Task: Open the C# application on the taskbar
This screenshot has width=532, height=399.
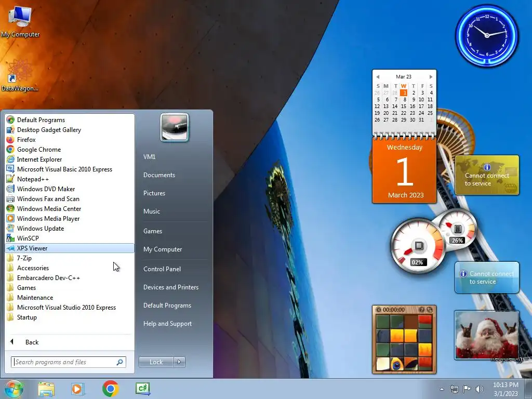Action: [x=143, y=389]
